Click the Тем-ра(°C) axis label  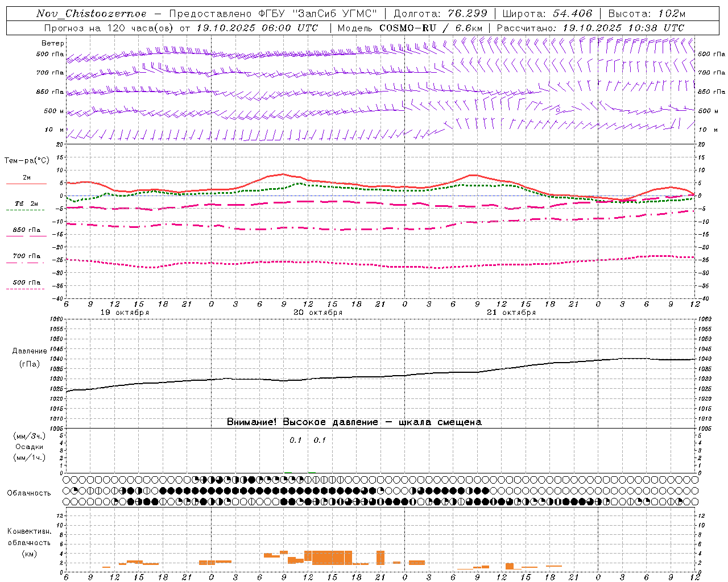[x=27, y=160]
